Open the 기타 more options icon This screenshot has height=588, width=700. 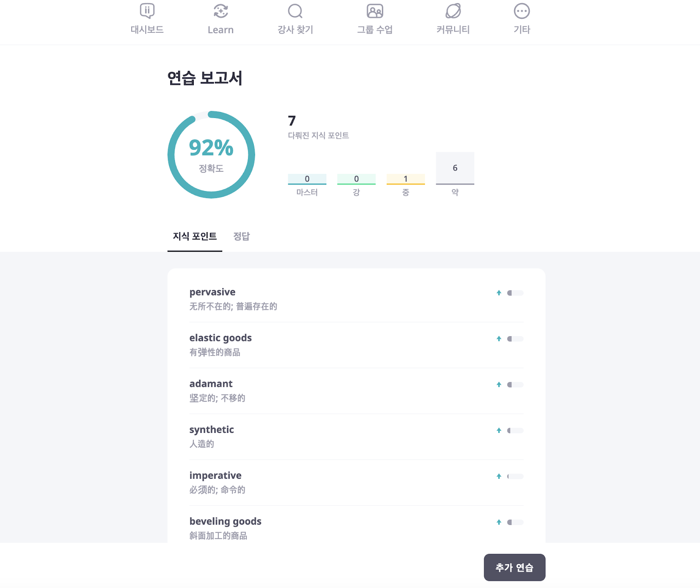pos(521,11)
